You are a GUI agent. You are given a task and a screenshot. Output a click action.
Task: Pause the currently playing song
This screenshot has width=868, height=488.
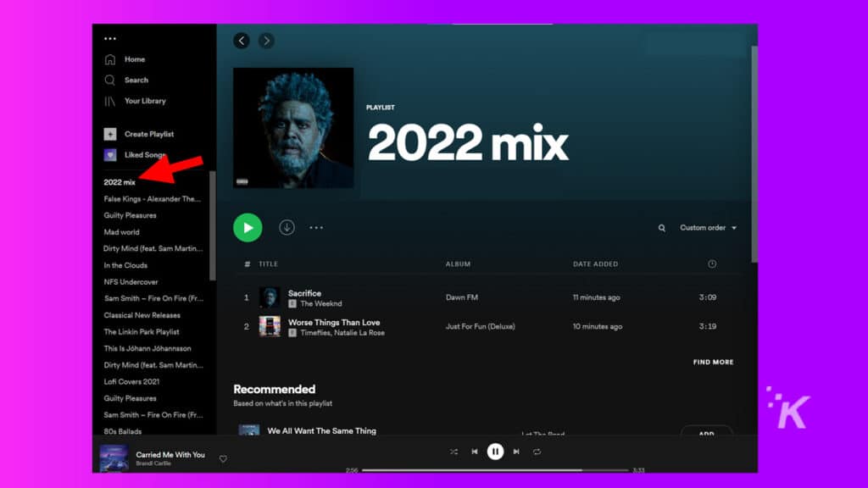(x=495, y=452)
